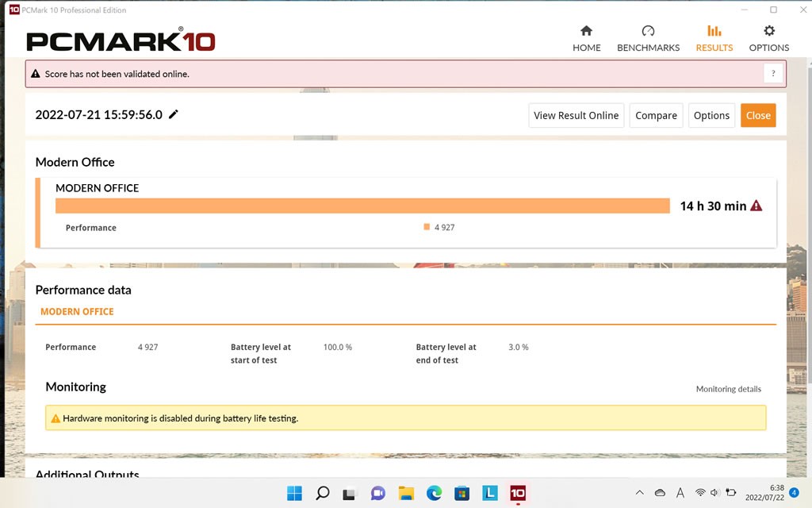Click View Result Online button
Screen dimensions: 812x508
[576, 115]
